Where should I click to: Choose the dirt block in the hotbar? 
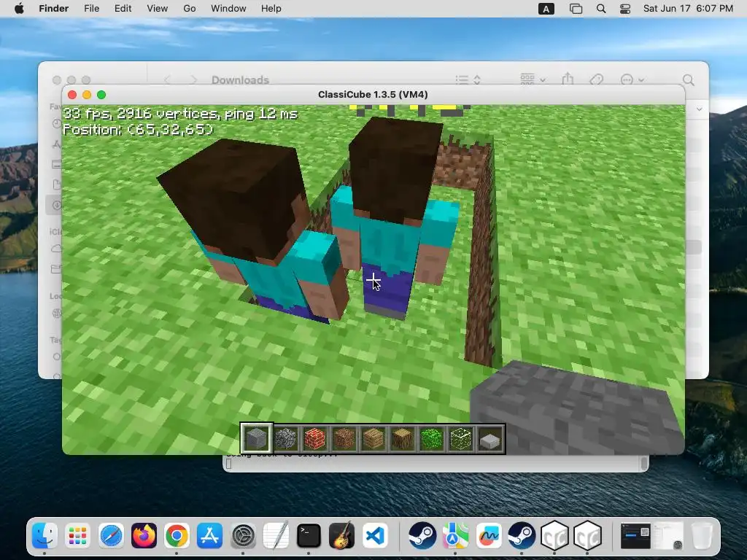click(344, 438)
